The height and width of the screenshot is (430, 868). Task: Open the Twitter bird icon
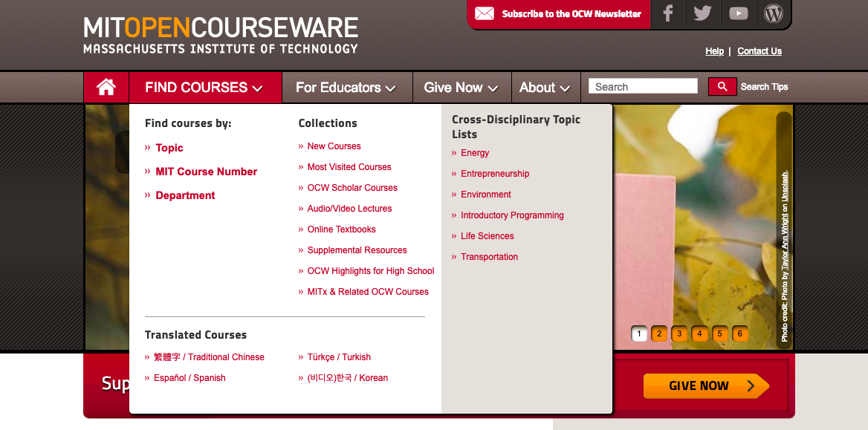click(702, 13)
